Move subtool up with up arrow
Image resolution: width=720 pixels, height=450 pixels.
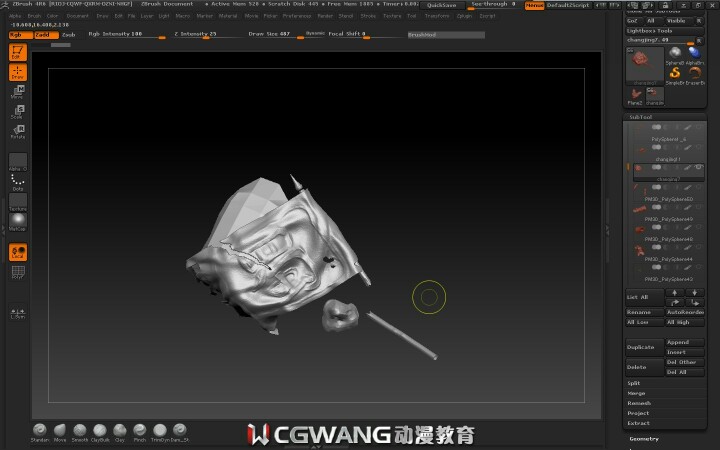pyautogui.click(x=675, y=292)
